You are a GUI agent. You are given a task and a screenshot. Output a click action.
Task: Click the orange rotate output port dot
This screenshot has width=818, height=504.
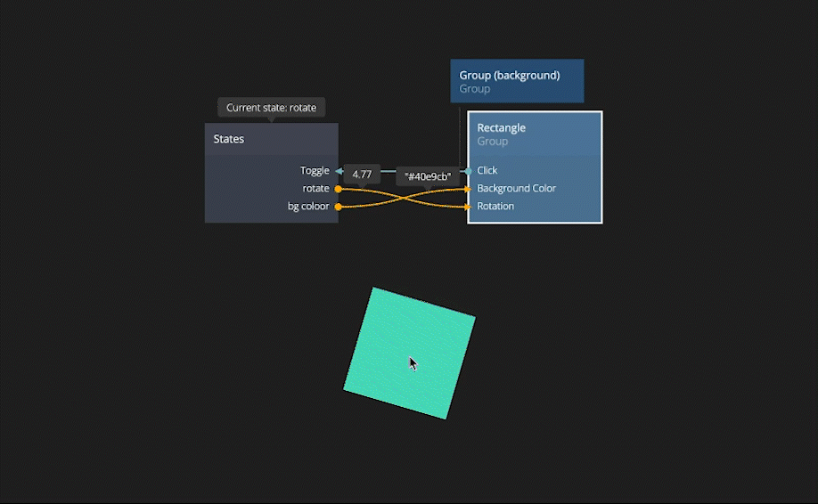pos(338,189)
